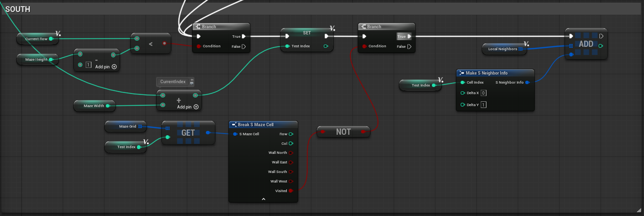Click the Test Index node feeding GET
Viewport: 644px width, 216px height.
coord(126,147)
